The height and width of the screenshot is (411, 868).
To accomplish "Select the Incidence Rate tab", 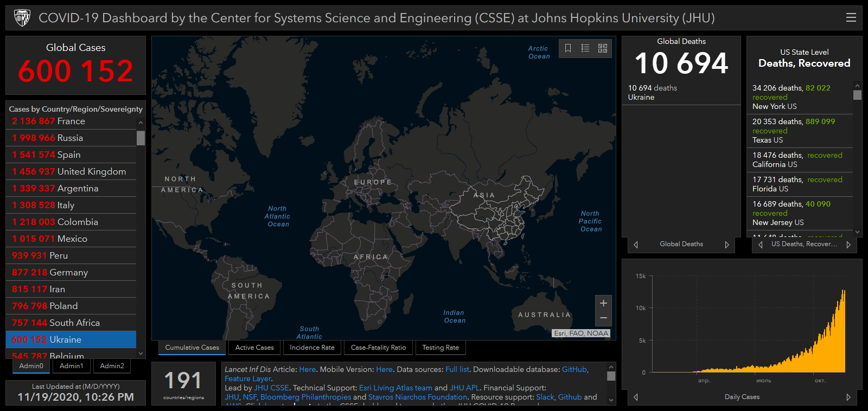I will point(312,348).
